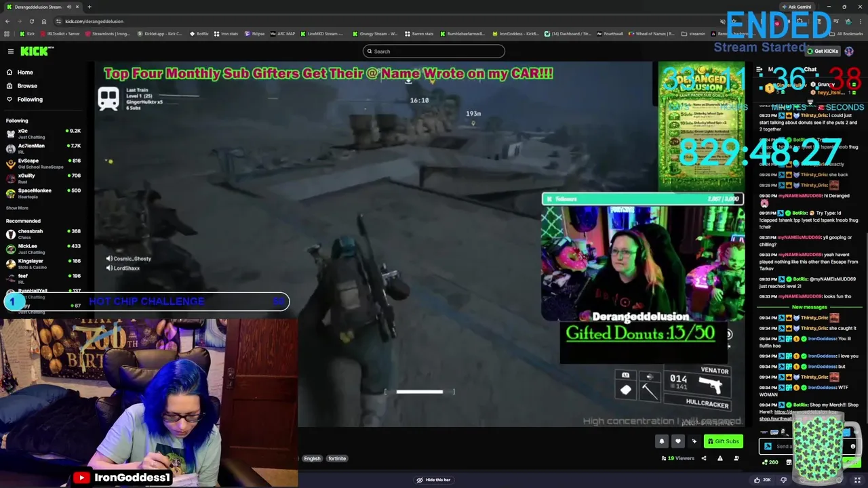Screen dimensions: 868x488
Task: Click the heart follow button
Action: click(677, 441)
